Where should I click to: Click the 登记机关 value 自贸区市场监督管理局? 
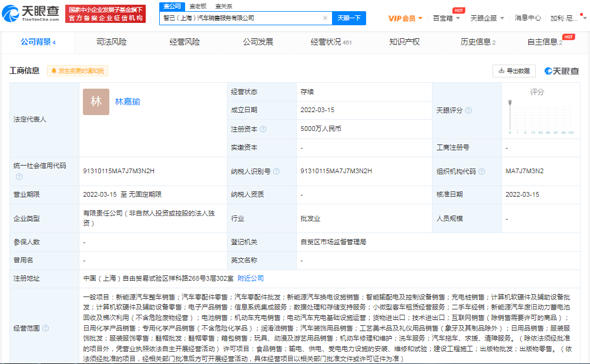(333, 242)
